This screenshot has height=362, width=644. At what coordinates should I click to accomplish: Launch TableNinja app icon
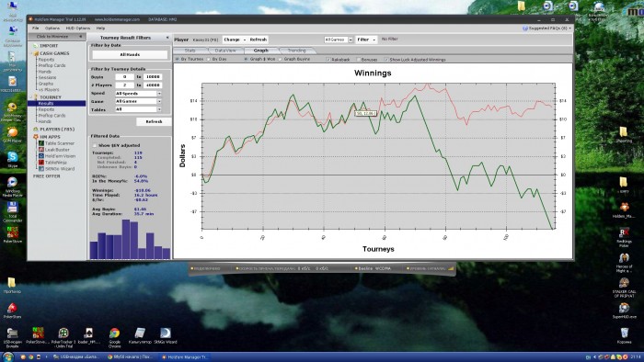tap(41, 163)
